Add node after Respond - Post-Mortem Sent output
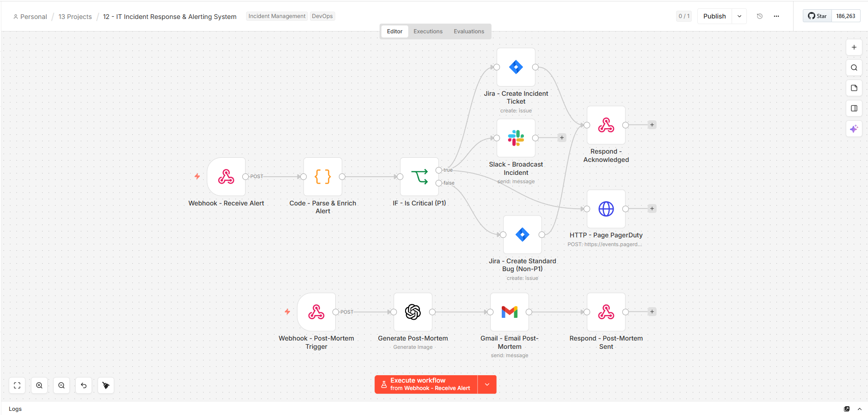This screenshot has width=868, height=415. click(652, 312)
